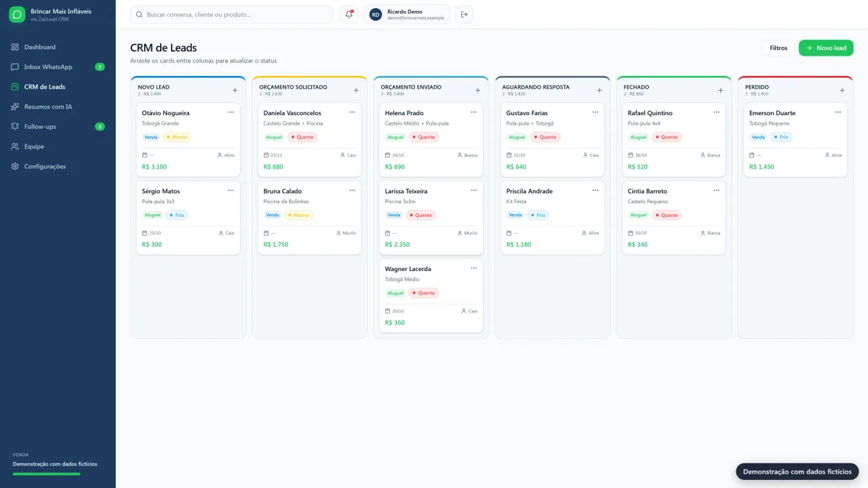This screenshot has width=868, height=488.
Task: Open Dashboard in sidebar
Action: [x=58, y=47]
